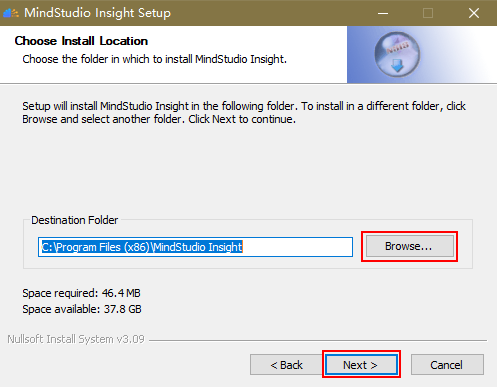The height and width of the screenshot is (387, 497).
Task: Minimize the MindStudio Insight Setup window
Action: click(383, 13)
